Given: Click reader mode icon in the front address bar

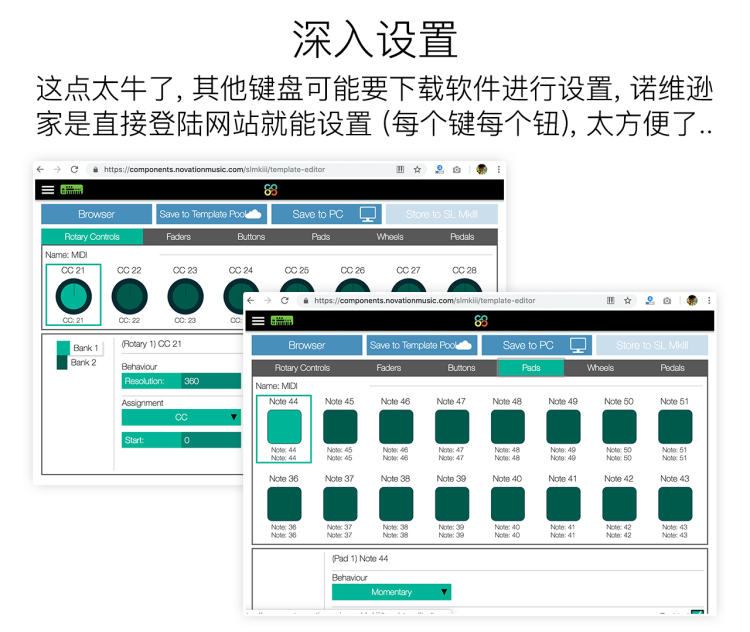Looking at the screenshot, I should tap(611, 300).
